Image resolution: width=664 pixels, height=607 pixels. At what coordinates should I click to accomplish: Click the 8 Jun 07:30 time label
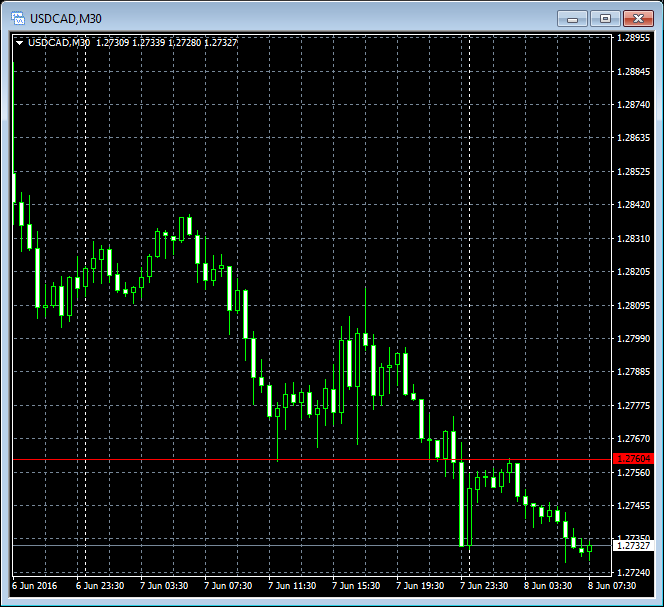(x=611, y=585)
